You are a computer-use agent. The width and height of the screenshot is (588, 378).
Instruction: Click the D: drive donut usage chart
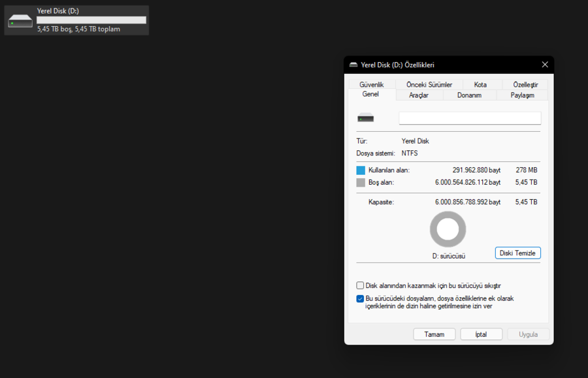[x=448, y=230]
